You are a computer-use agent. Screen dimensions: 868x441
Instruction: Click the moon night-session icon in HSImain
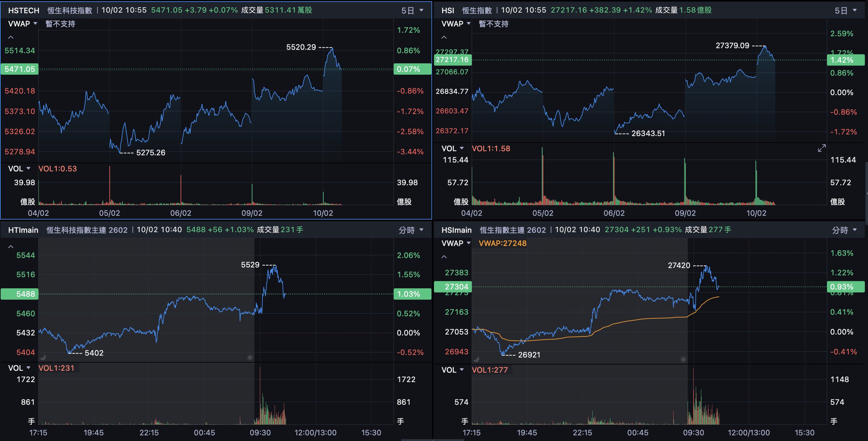(x=476, y=359)
